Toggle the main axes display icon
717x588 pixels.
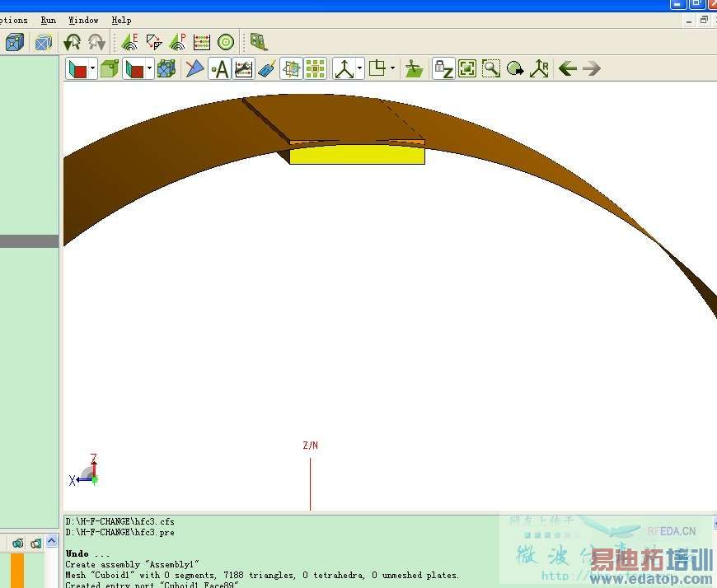[x=344, y=69]
